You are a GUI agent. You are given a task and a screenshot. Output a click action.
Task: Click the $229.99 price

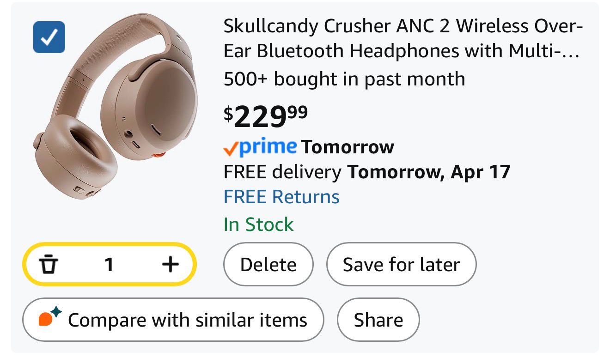coord(266,116)
